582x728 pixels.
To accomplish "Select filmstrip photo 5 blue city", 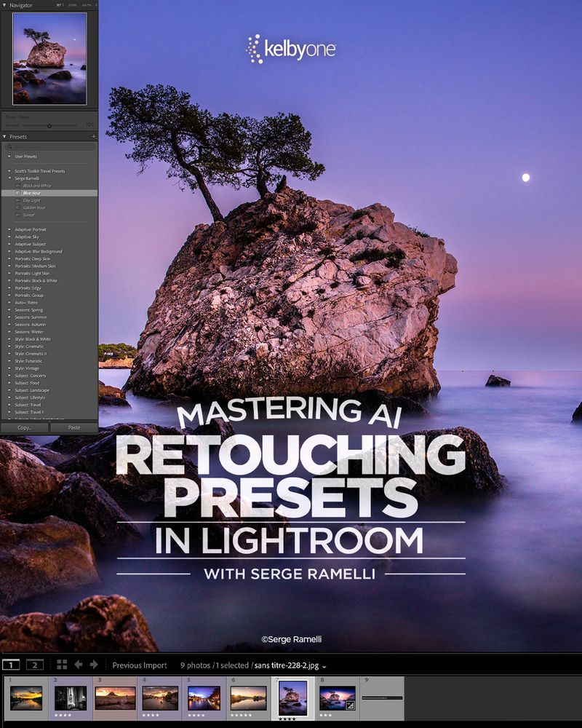I will [x=204, y=699].
